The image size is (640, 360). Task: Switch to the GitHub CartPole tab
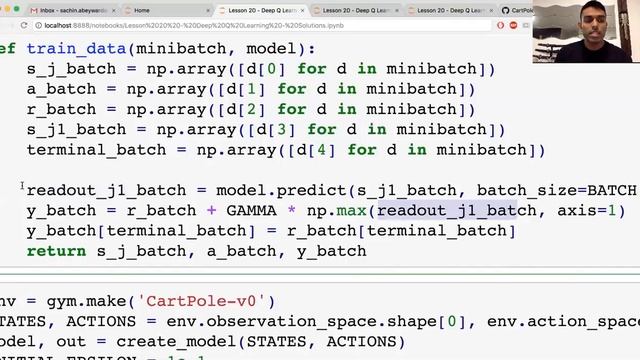pos(517,10)
